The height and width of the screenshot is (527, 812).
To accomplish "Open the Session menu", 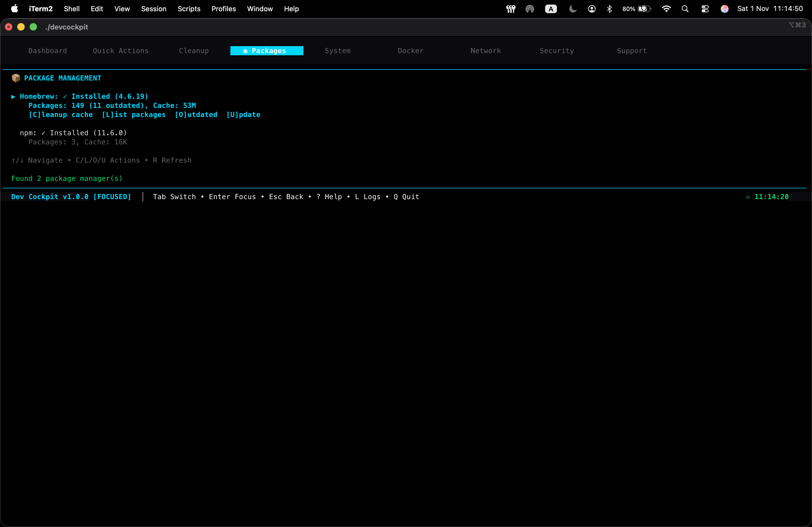I will pos(154,9).
